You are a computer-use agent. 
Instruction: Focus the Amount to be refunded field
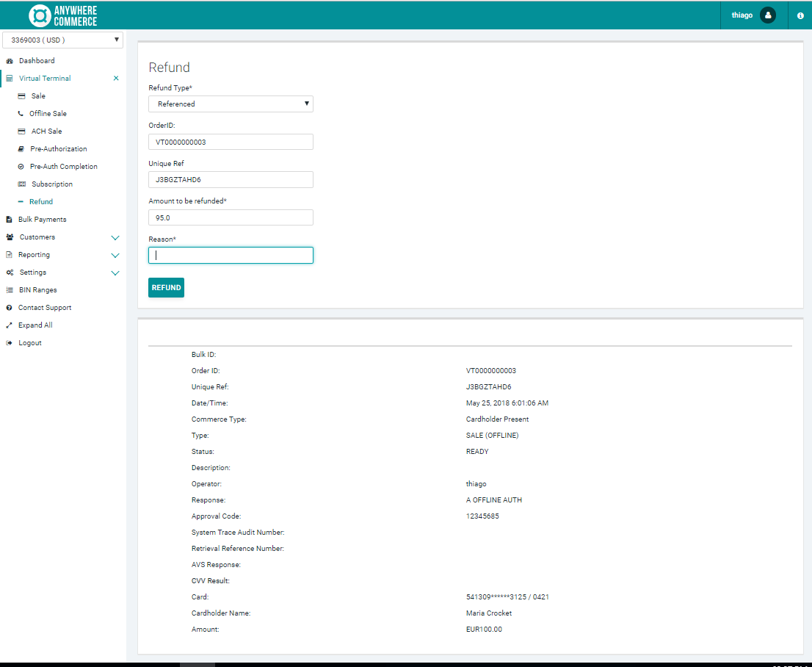coord(231,217)
